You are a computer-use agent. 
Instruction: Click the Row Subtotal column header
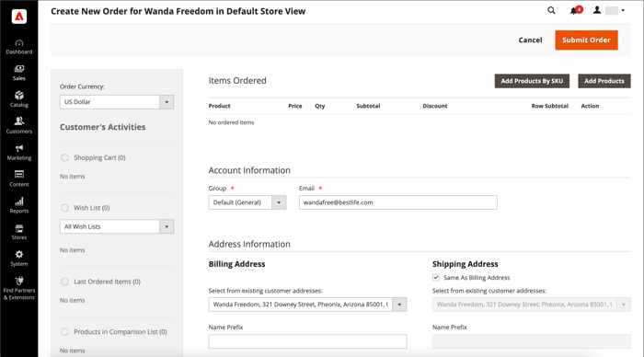click(549, 106)
